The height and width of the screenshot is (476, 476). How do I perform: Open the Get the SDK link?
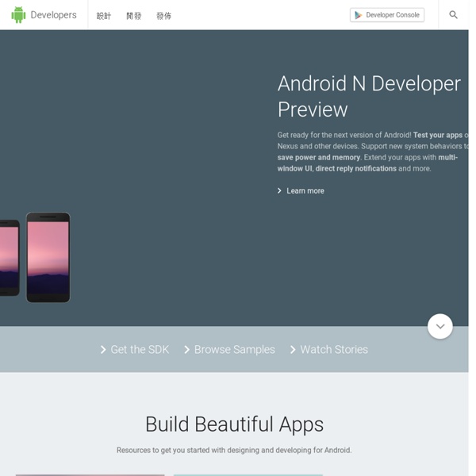pyautogui.click(x=135, y=349)
